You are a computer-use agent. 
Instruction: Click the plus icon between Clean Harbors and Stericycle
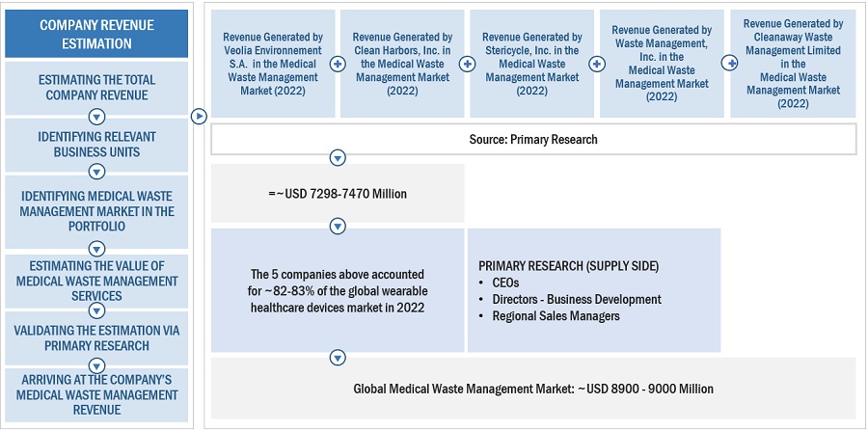point(467,64)
